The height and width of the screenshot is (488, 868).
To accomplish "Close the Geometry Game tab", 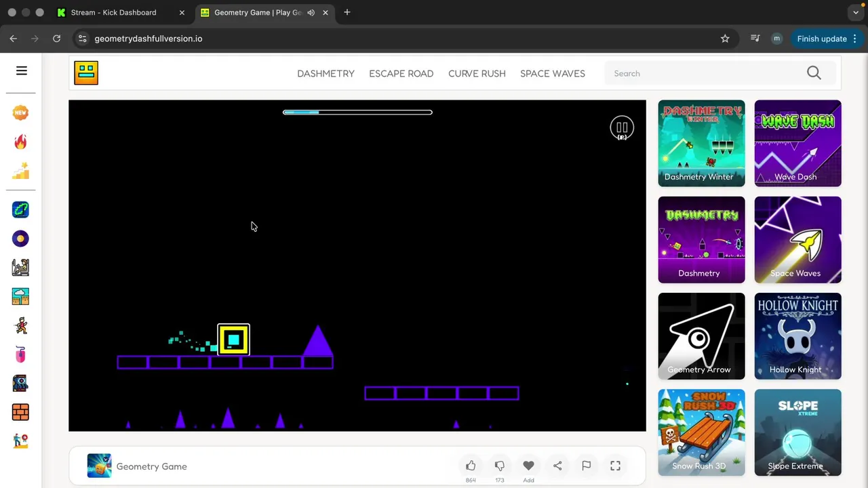I will 325,12.
